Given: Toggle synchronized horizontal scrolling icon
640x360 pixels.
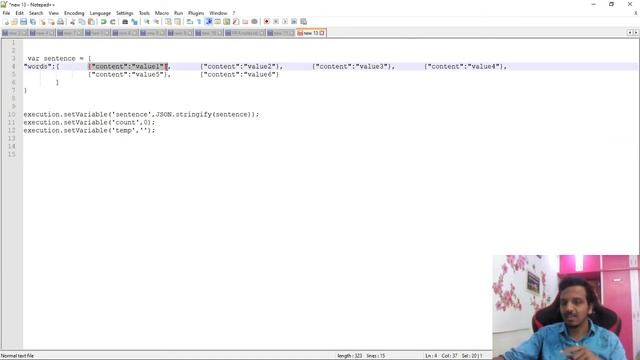Looking at the screenshot, I should coord(178,22).
